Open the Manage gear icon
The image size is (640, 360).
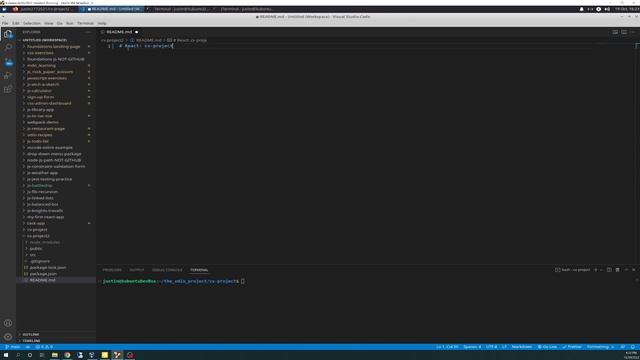[x=8, y=336]
